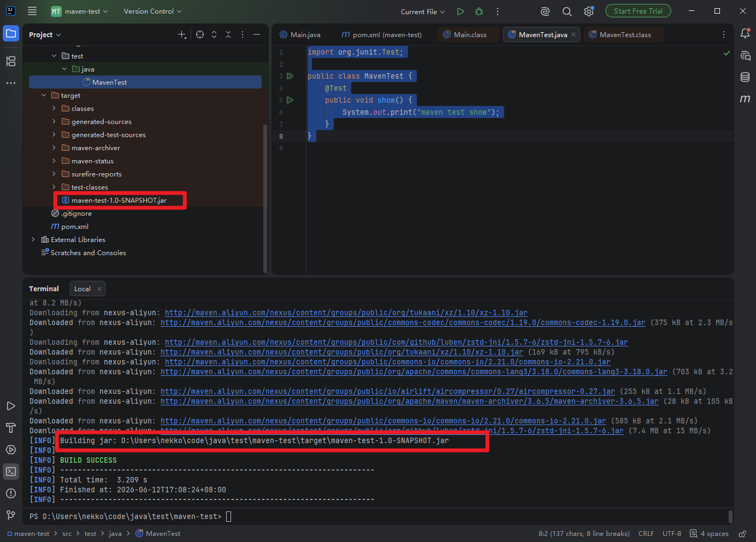Toggle read-only lock in status bar
The image size is (756, 542).
click(742, 534)
